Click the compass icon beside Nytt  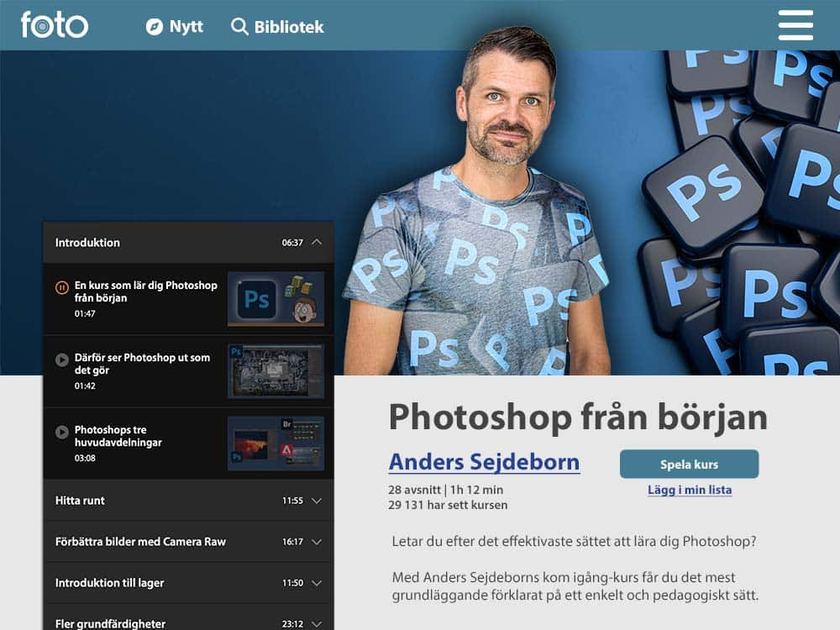click(x=155, y=27)
